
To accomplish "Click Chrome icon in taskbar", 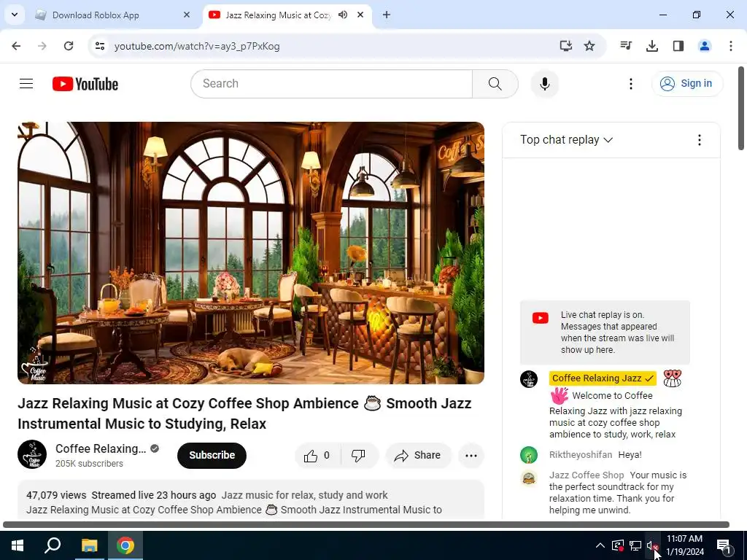I will (x=125, y=545).
